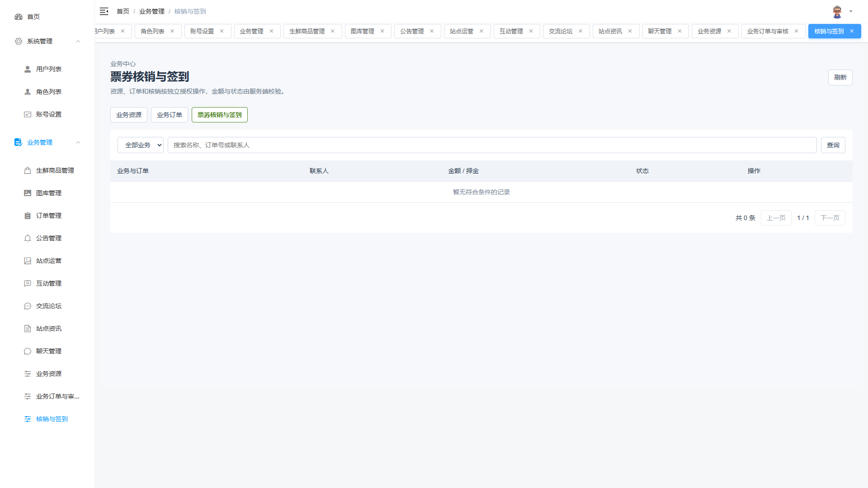Focus the 搜索名称、订单号或联系人 search field
Screen dimensions: 868x488
(x=492, y=145)
